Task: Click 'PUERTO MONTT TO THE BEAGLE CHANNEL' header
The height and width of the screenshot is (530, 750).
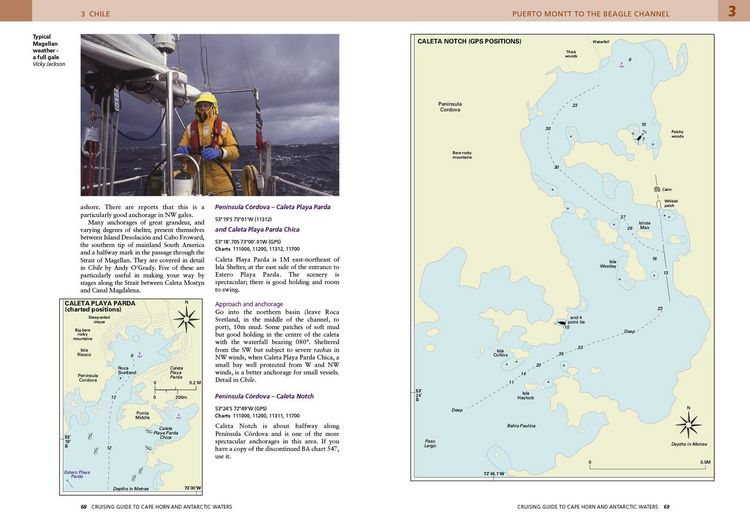Action: click(591, 14)
